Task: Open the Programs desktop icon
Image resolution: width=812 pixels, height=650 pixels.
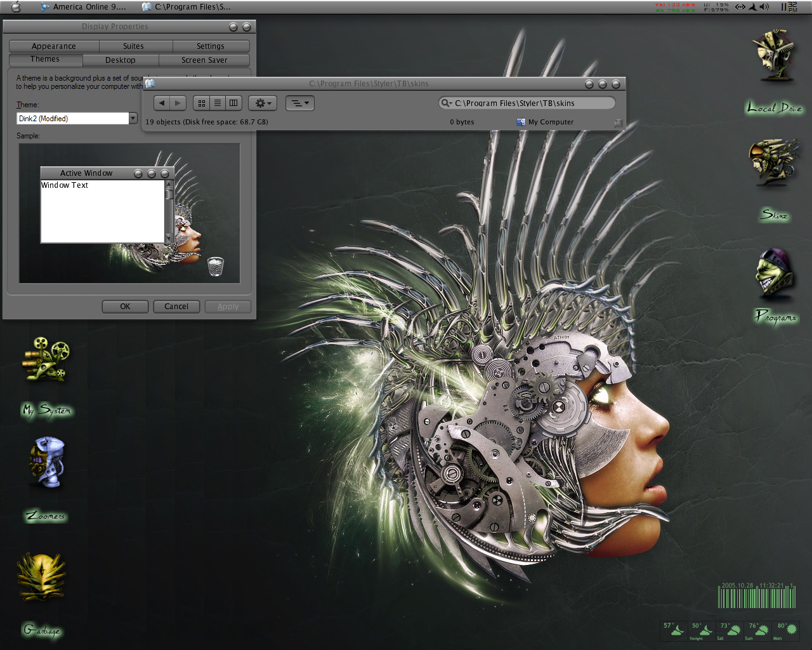Action: pos(774,273)
